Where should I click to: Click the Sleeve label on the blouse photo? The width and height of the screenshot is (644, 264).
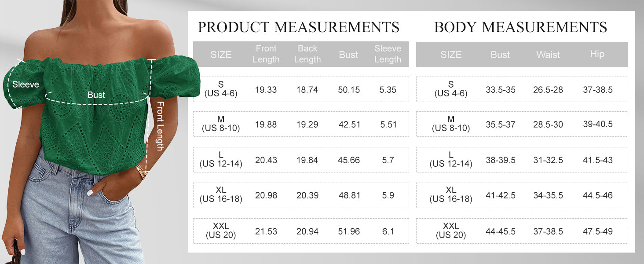[x=26, y=84]
